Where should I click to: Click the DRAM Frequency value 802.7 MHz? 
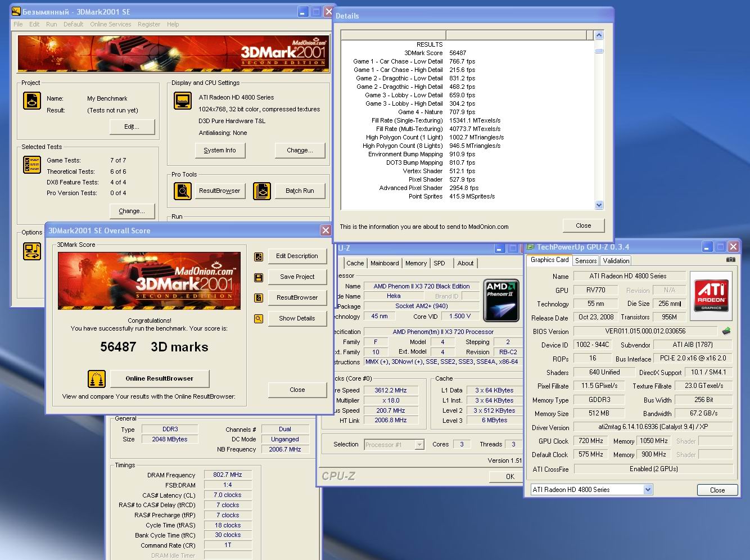[228, 475]
